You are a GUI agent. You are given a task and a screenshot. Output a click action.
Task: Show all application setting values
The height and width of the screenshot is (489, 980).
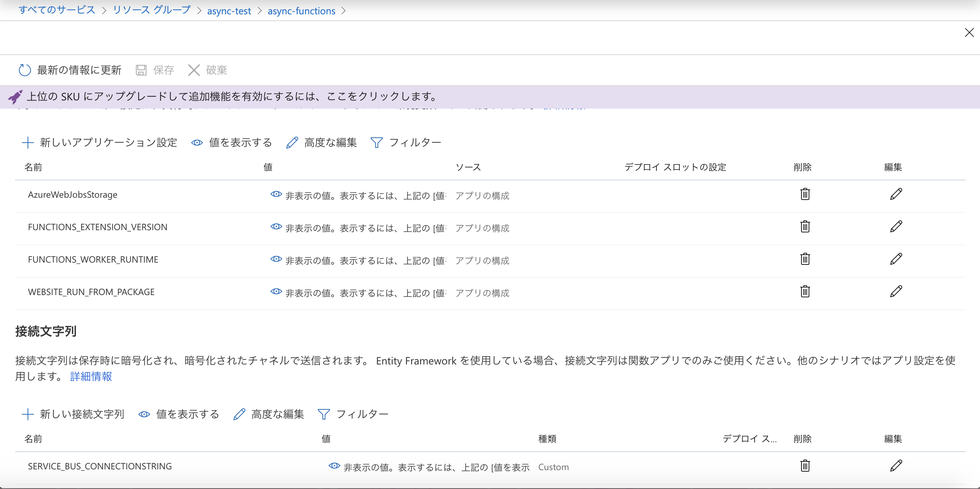[x=231, y=143]
